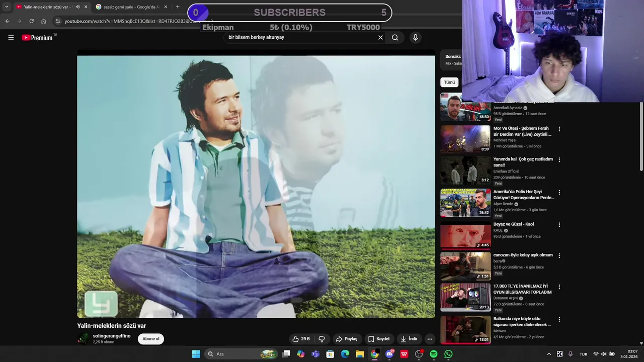The width and height of the screenshot is (644, 362).
Task: Clear the YouTube search text
Action: (380, 37)
